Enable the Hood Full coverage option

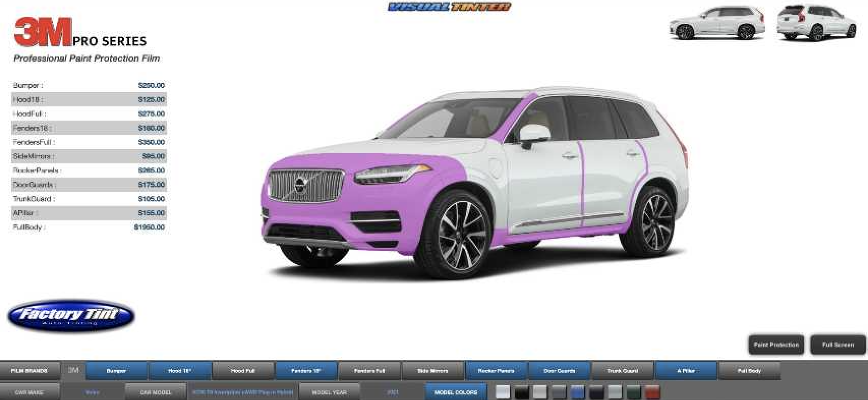[243, 371]
